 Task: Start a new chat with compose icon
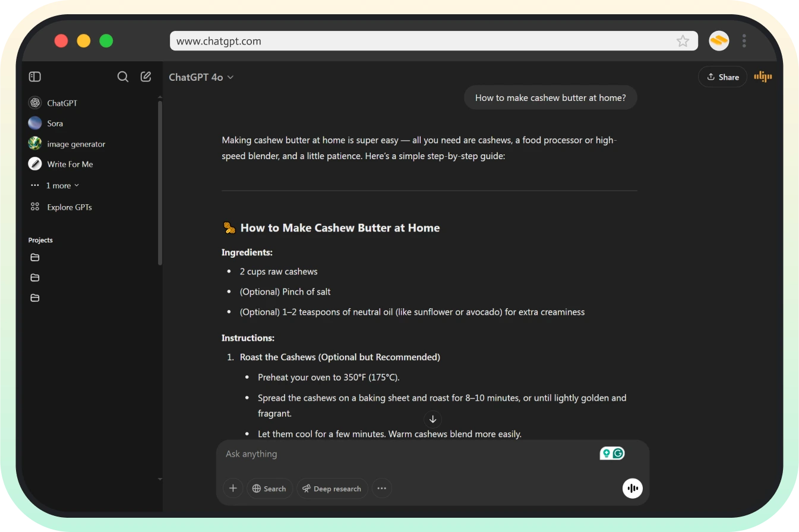(146, 77)
